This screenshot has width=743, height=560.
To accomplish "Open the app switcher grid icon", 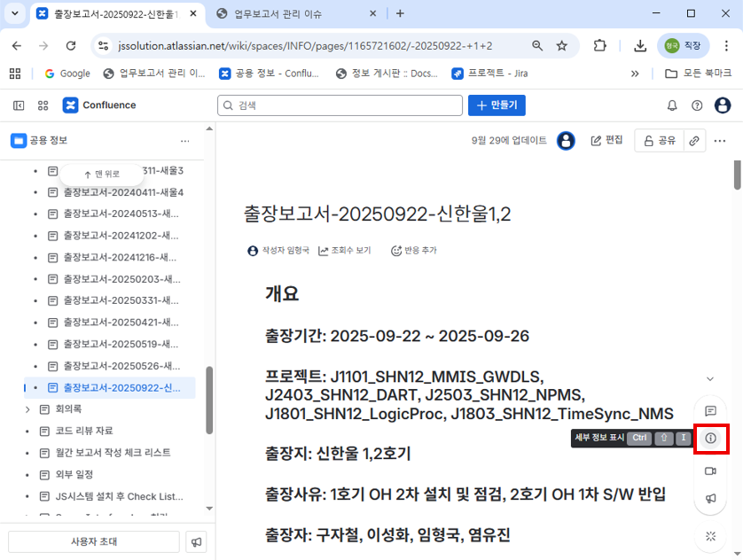I will pyautogui.click(x=43, y=105).
